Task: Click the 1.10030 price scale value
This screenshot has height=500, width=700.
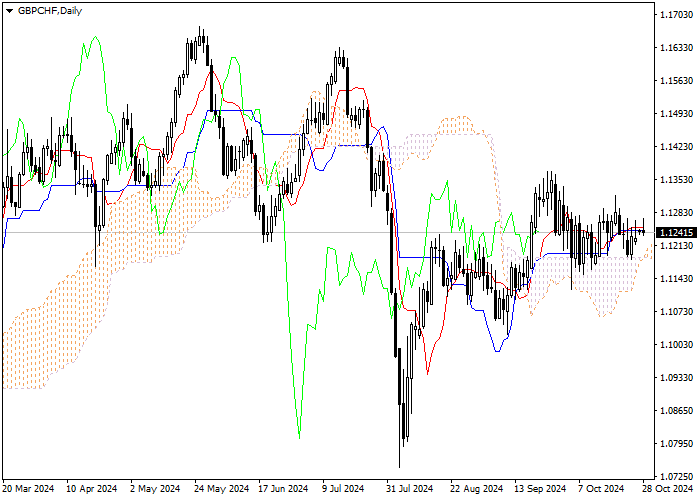Action: pyautogui.click(x=677, y=345)
